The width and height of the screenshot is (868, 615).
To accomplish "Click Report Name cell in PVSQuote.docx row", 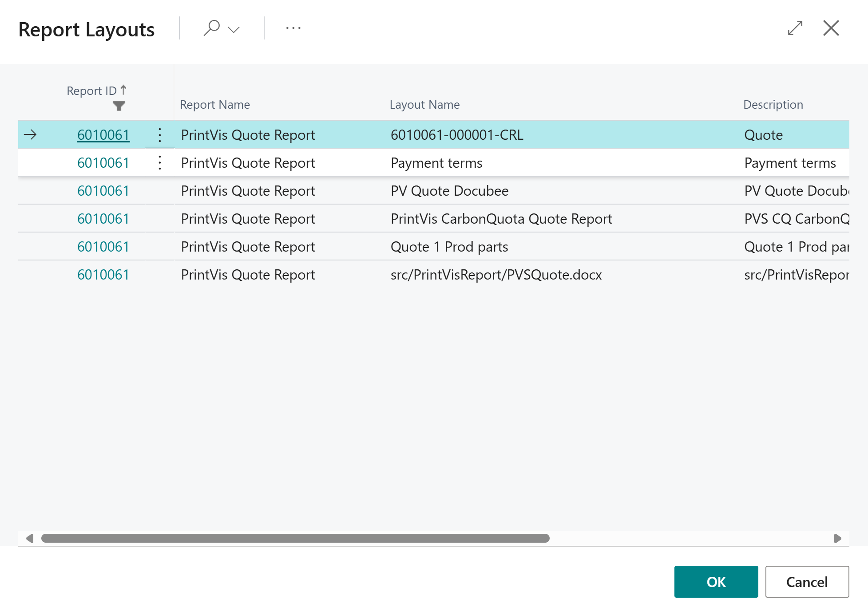I will click(248, 275).
